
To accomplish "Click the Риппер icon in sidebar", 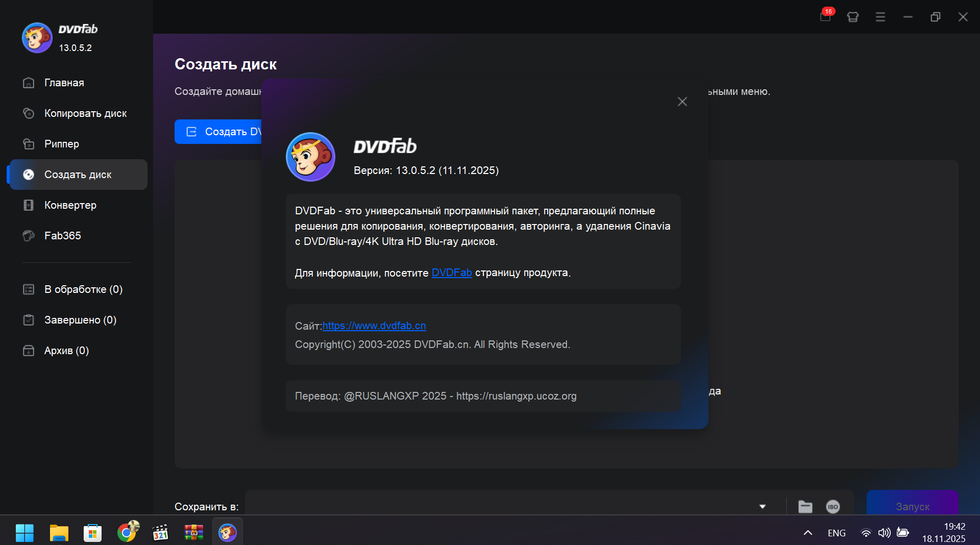I will point(29,144).
